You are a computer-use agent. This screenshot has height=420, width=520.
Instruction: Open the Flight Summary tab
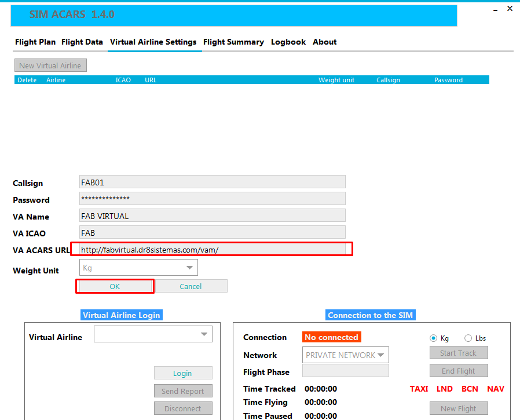pyautogui.click(x=233, y=42)
